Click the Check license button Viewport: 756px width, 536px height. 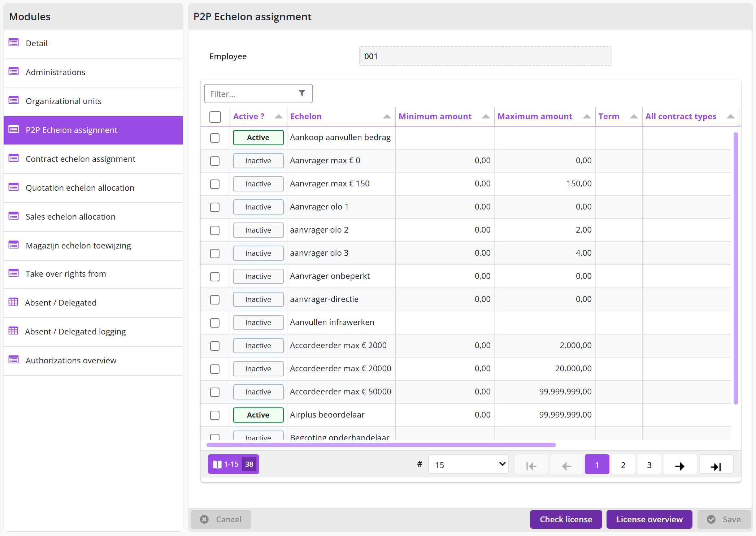click(x=566, y=519)
